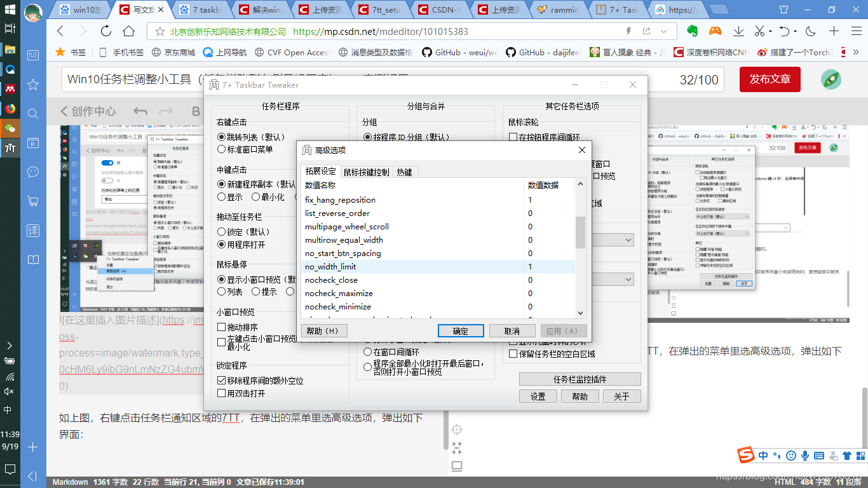The width and height of the screenshot is (868, 488).
Task: Select the 拓展设定 tab
Action: point(320,171)
